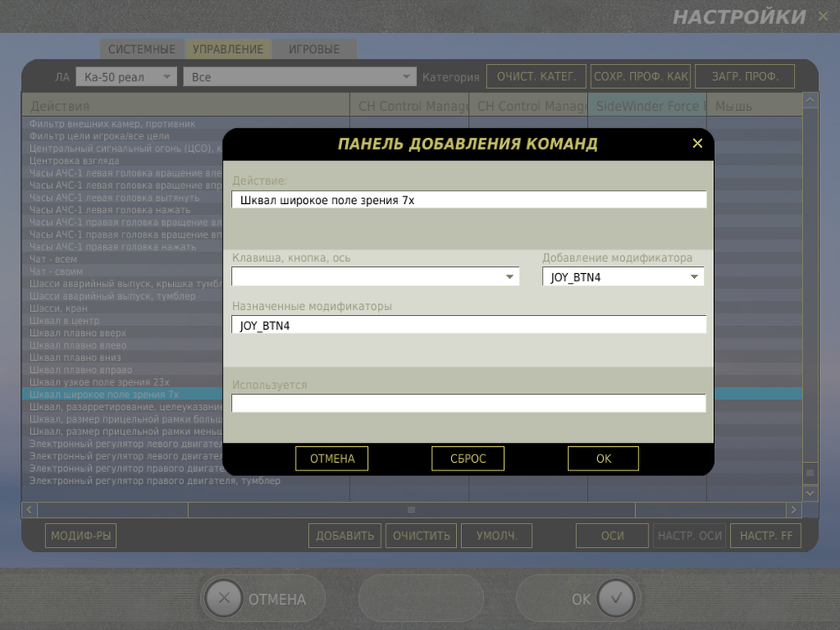Image resolution: width=840 pixels, height=630 pixels.
Task: Expand the Клавиша, кнопка, ось dropdown
Action: pos(509,276)
